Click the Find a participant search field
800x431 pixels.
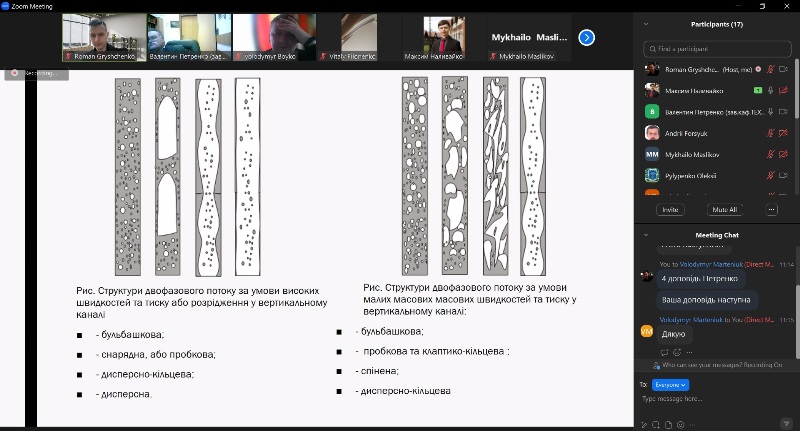coord(717,49)
